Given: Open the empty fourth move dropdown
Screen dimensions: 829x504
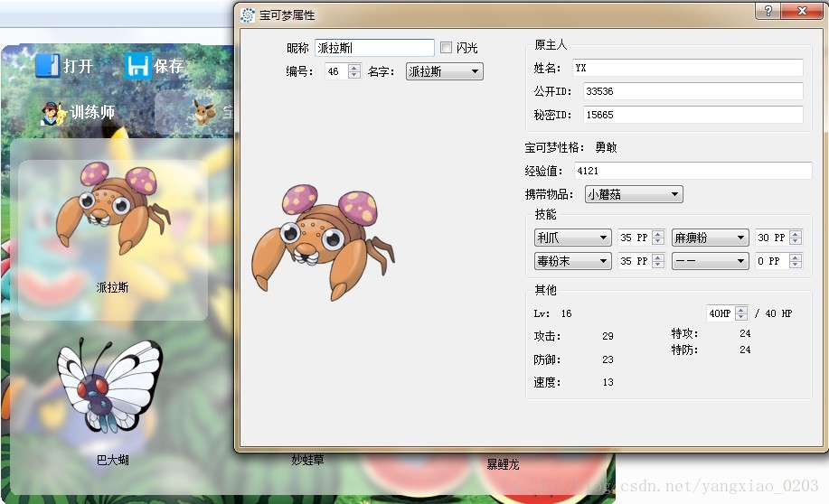Looking at the screenshot, I should 710,261.
